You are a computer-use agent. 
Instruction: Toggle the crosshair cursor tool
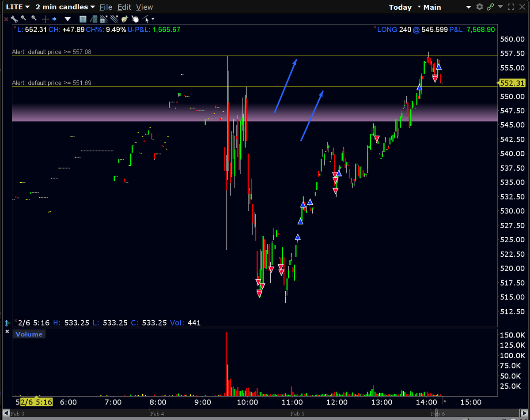coord(45,19)
